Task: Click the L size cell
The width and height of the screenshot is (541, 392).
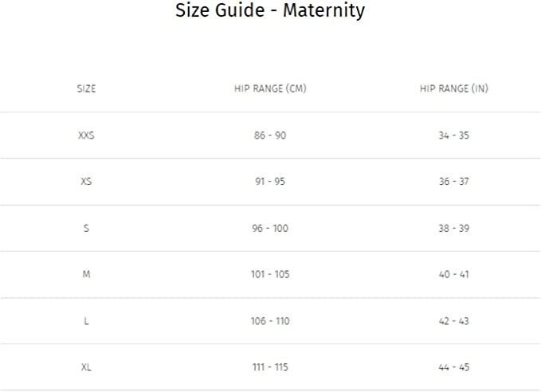Action: 86,321
